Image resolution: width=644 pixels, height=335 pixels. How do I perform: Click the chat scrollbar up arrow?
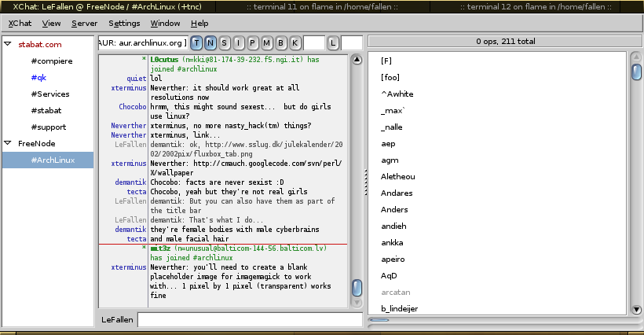coord(357,59)
